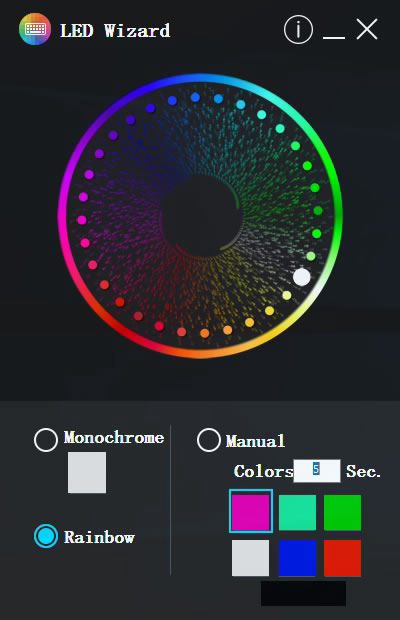The image size is (400, 620).
Task: Click the Colors seconds input field
Action: click(x=317, y=471)
